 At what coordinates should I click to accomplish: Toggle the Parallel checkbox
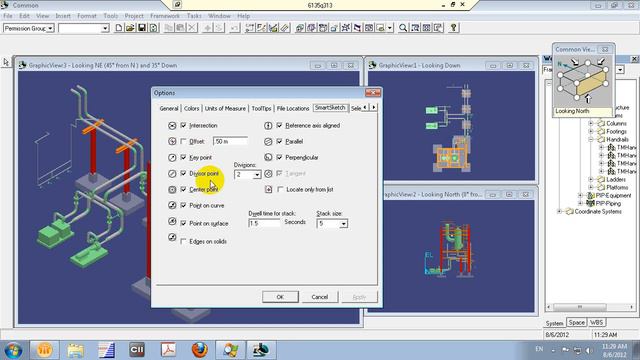[x=280, y=141]
